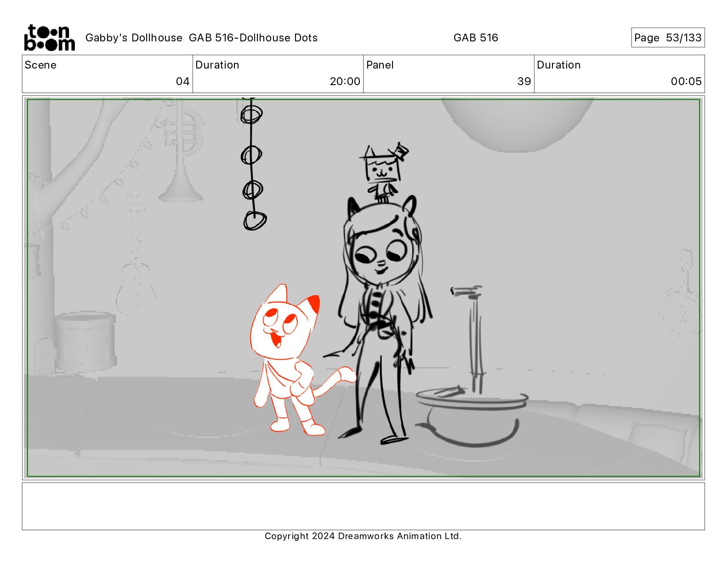Select the "Scene" label

(x=40, y=65)
